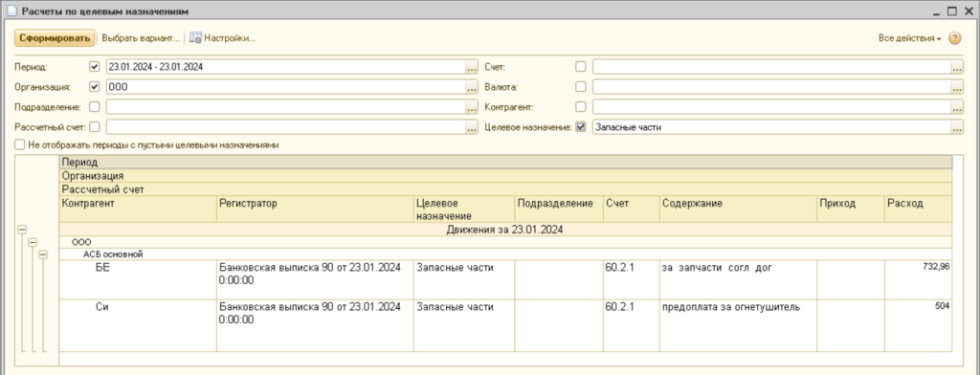Click the Рассчетный счет input field
Image resolution: width=980 pixels, height=375 pixels.
tap(285, 127)
